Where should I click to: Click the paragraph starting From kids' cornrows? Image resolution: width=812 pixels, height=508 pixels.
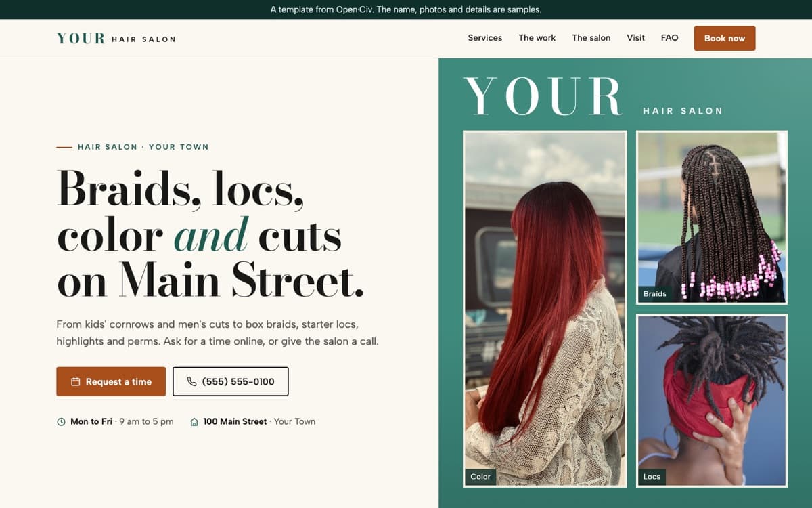coord(217,333)
